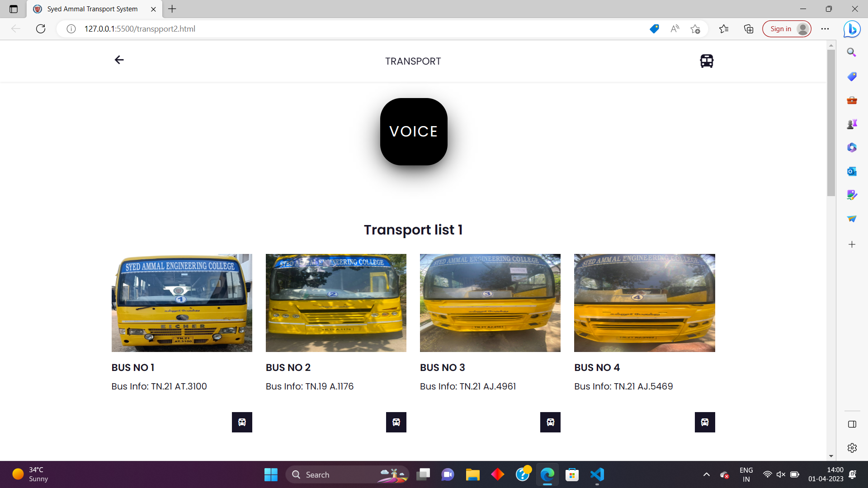The image size is (868, 488).
Task: Open the sidebar Drop paper plane icon
Action: 852,219
